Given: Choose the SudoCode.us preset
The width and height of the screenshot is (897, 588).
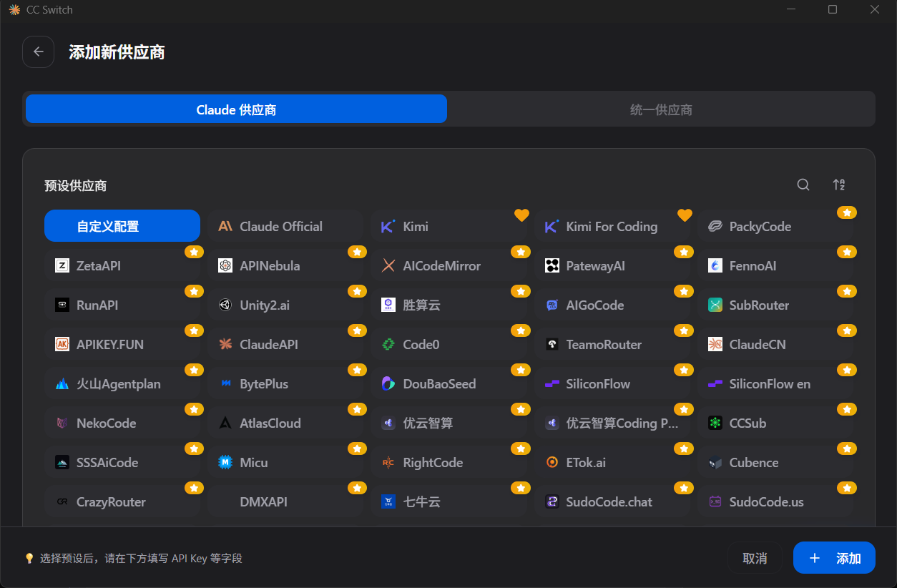Looking at the screenshot, I should click(775, 501).
